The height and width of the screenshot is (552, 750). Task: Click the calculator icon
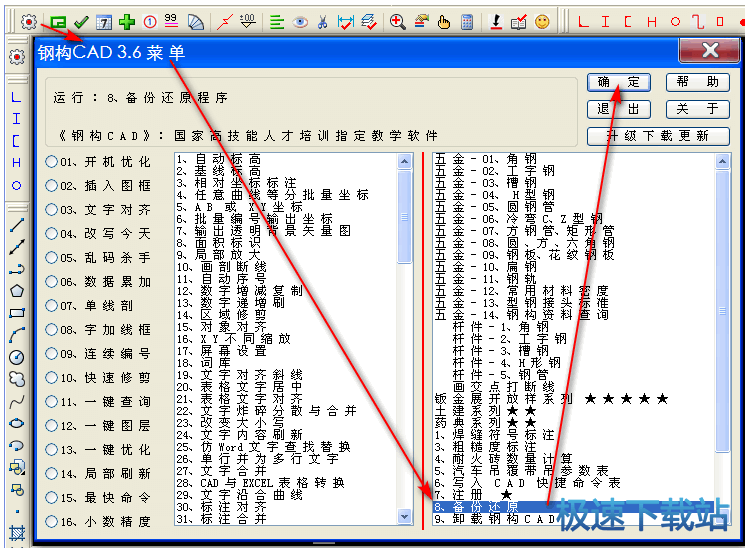(467, 22)
